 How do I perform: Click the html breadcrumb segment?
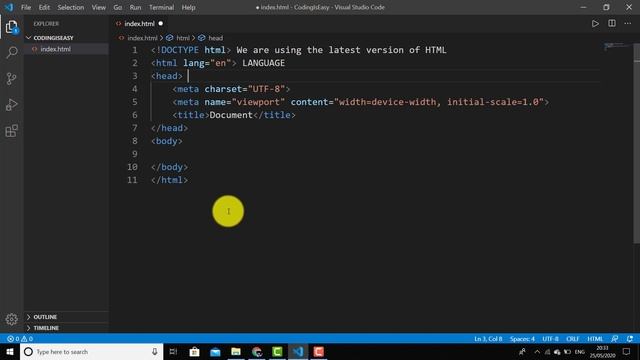click(182, 38)
